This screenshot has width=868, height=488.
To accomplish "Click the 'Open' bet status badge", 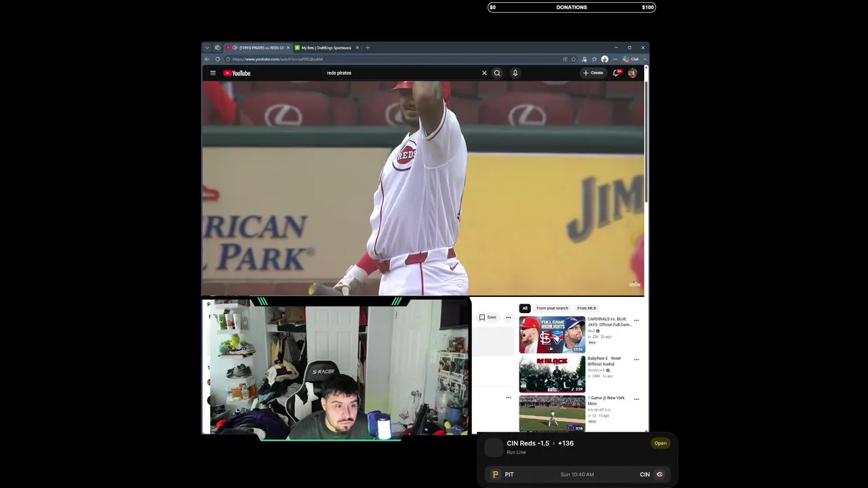I will click(x=660, y=443).
